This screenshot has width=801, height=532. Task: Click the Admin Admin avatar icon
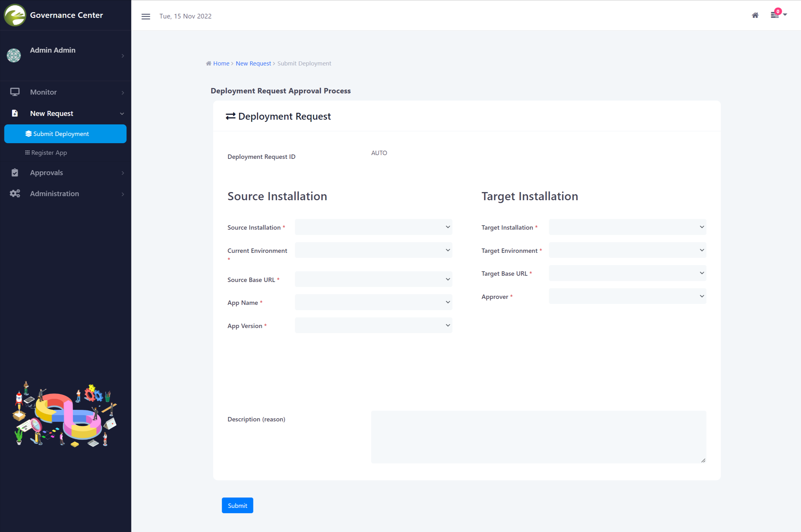point(14,55)
